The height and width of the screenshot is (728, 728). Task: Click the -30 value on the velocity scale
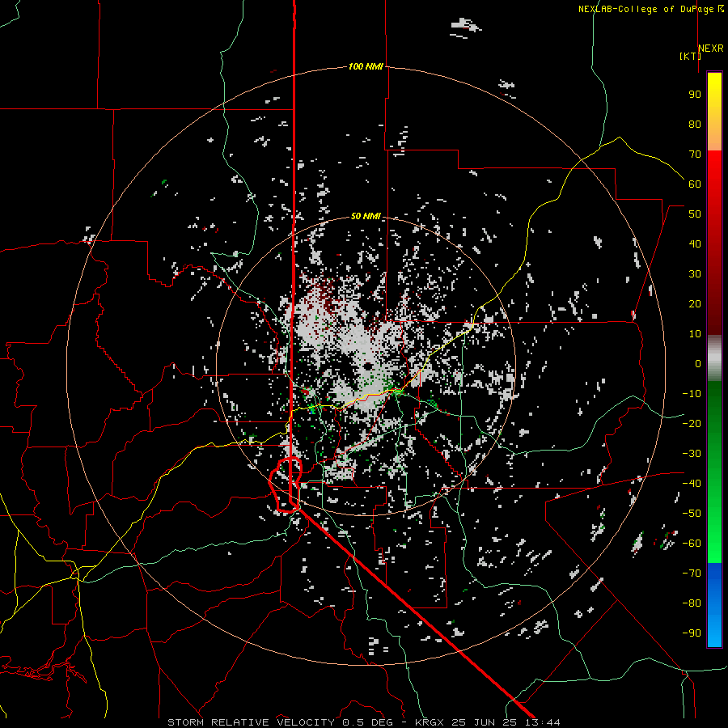[x=692, y=454]
